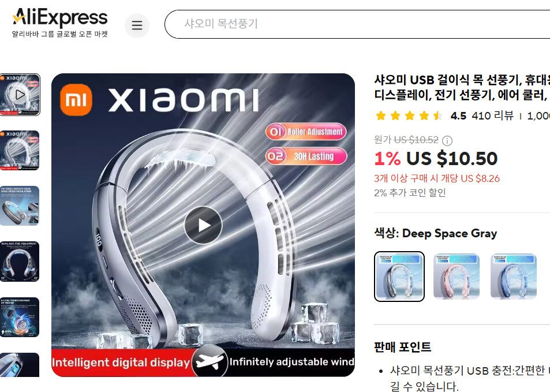Click the 2% 추가 코인 할인 text
The image size is (550, 392).
[410, 193]
